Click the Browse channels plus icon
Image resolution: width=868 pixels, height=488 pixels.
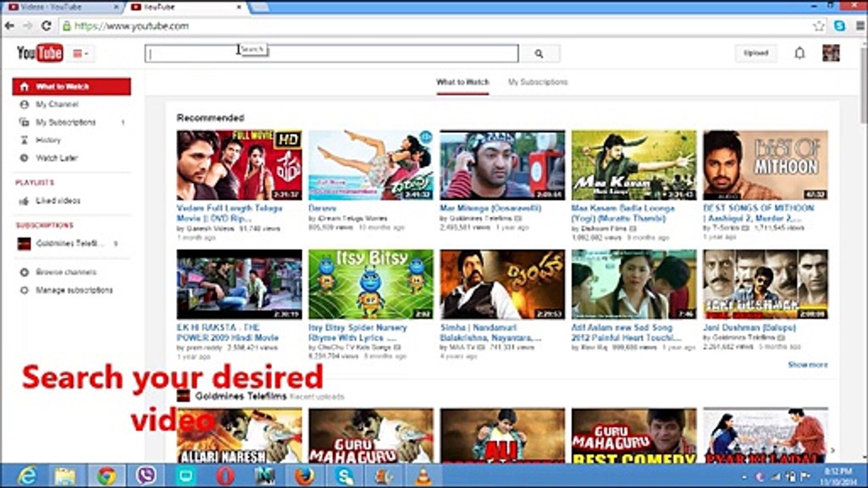(24, 272)
